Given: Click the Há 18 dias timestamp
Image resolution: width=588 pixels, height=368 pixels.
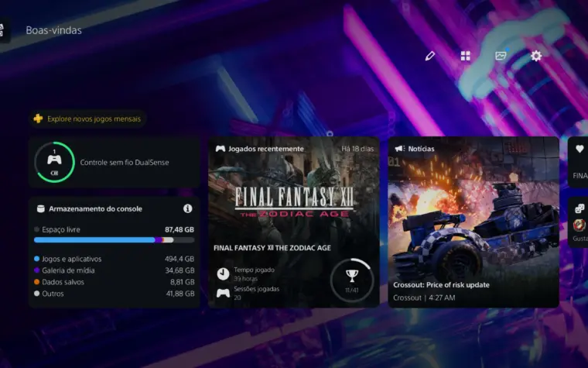Looking at the screenshot, I should (357, 149).
